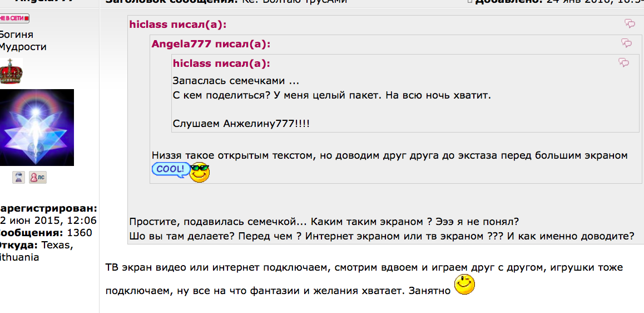The image size is (644, 313).
Task: Click the НЕ В СЕТИ status badge
Action: click(x=14, y=18)
